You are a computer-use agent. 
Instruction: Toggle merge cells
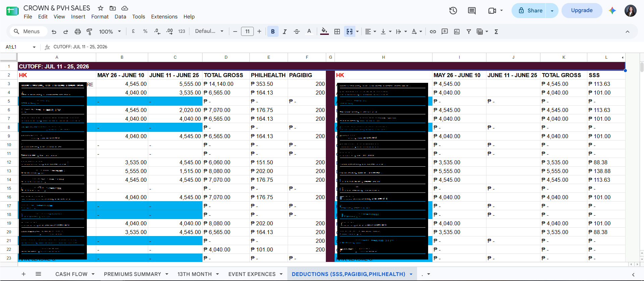[349, 32]
